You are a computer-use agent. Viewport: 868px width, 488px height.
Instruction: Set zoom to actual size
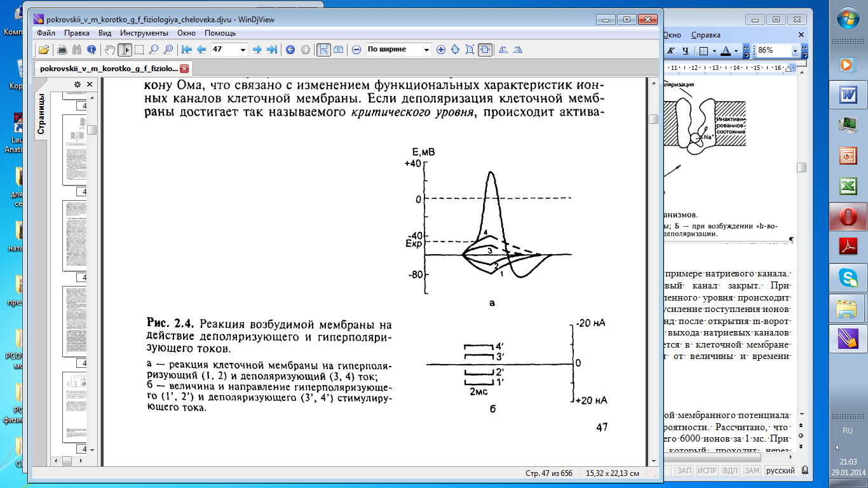(456, 50)
